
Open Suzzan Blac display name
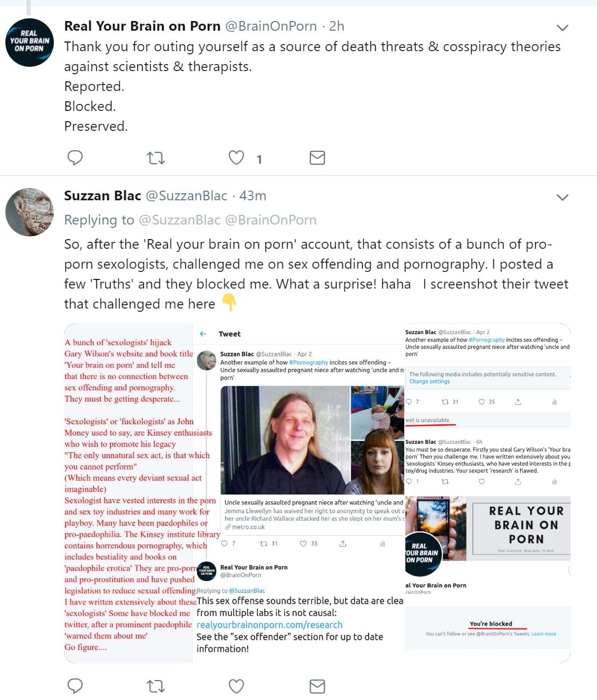pyautogui.click(x=102, y=196)
